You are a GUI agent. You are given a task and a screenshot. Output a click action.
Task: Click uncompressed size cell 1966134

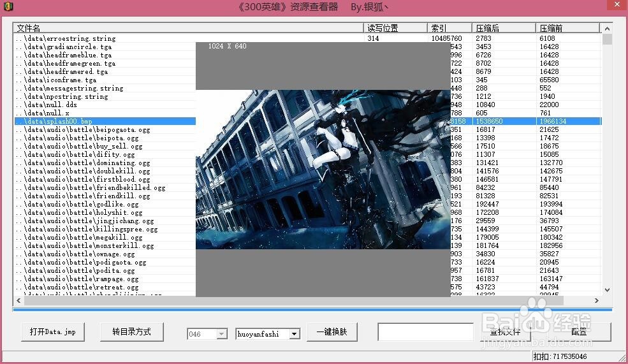click(553, 121)
